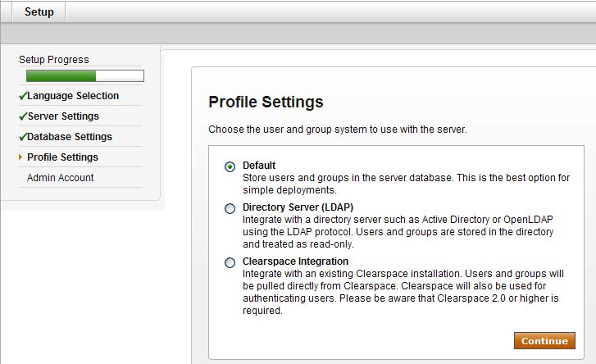Click the orange Continue button
596x364 pixels.
coord(544,341)
